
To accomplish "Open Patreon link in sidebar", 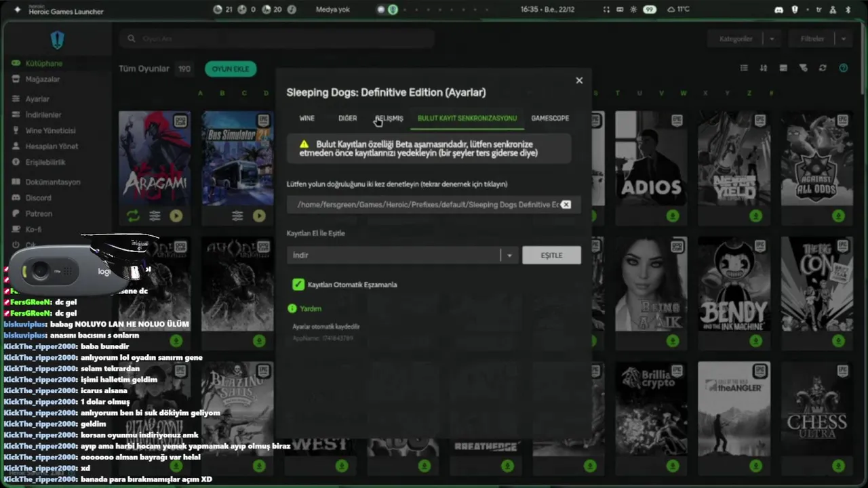I will click(x=38, y=213).
